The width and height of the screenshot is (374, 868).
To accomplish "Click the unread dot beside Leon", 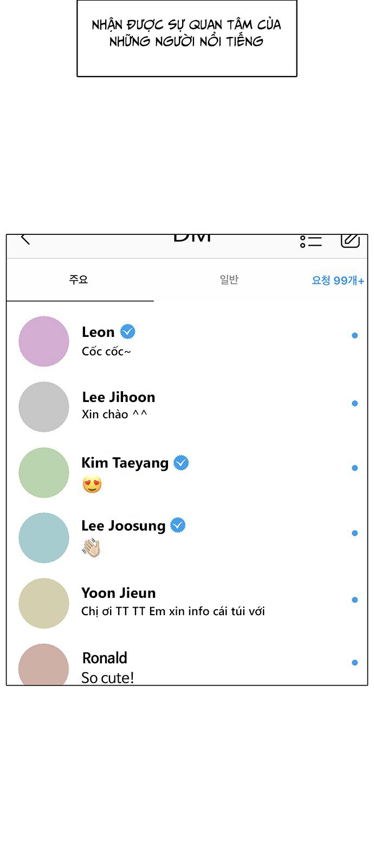I will (x=354, y=335).
